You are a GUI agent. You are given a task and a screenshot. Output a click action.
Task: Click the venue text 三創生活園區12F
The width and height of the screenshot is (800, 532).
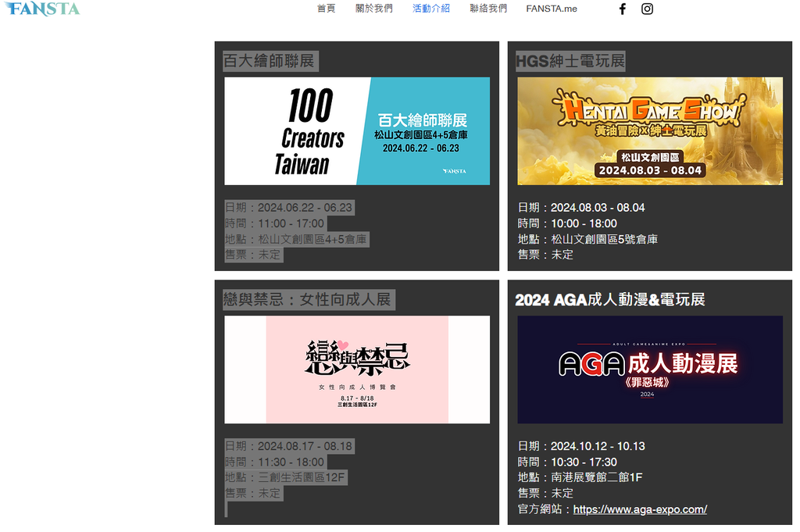[x=302, y=477]
